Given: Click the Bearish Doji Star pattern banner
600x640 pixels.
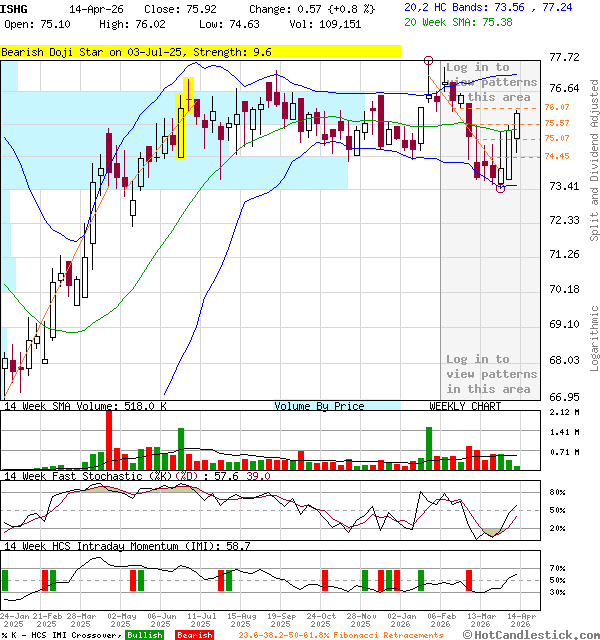Looking at the screenshot, I should click(x=200, y=50).
